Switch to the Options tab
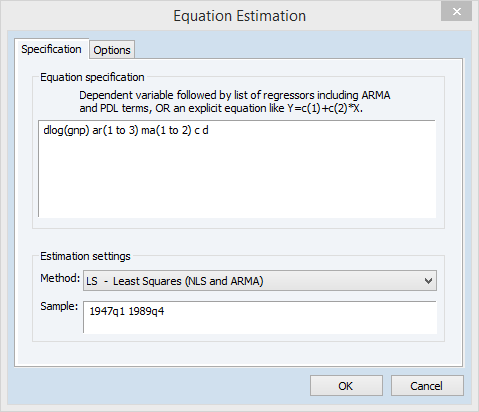479x412 pixels. [x=112, y=50]
